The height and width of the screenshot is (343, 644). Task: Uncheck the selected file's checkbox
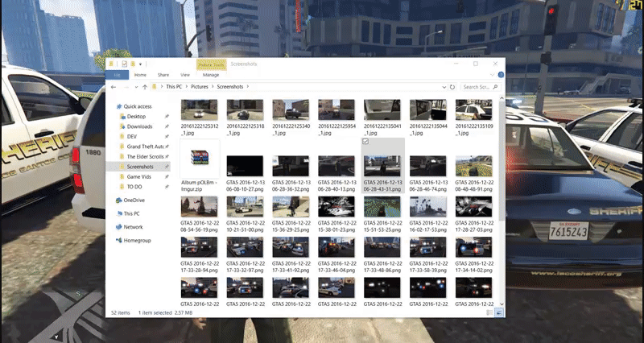tap(365, 142)
